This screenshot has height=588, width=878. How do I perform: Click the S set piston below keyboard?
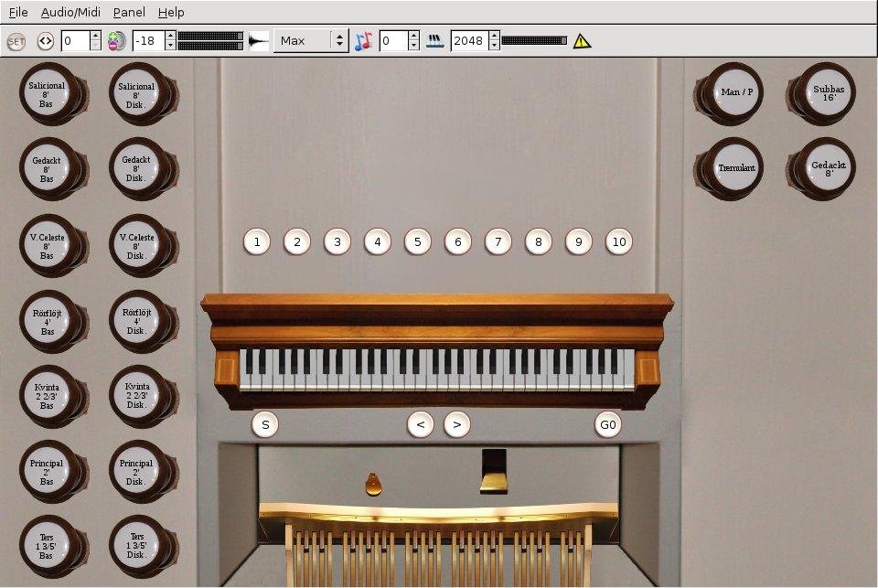tap(265, 425)
